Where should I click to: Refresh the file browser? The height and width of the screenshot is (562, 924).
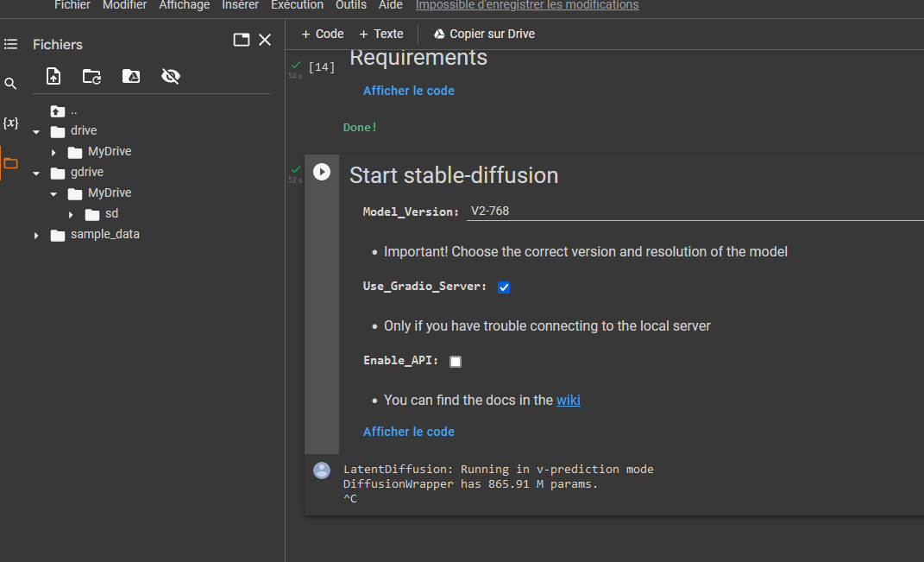coord(91,76)
